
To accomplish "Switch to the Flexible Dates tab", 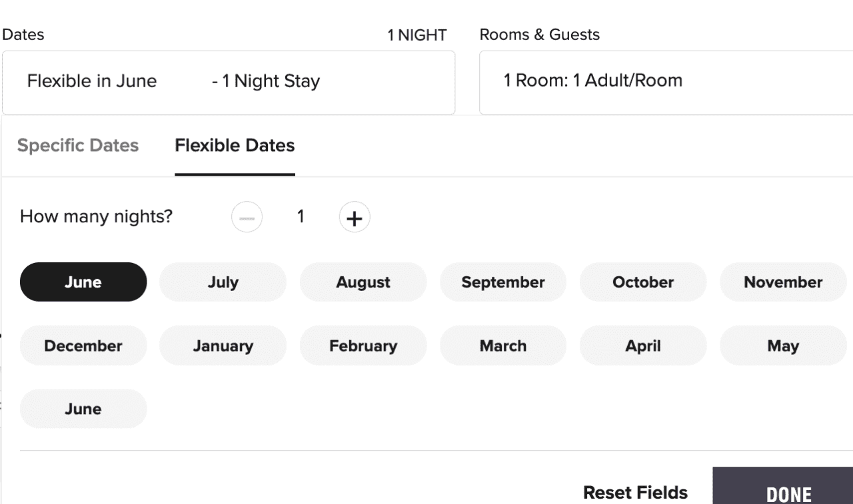I will pos(235,145).
